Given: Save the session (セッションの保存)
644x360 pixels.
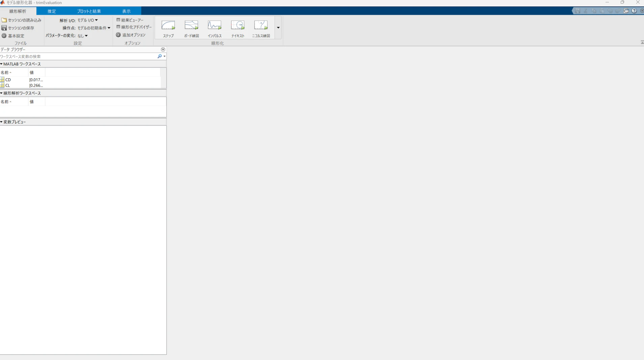Looking at the screenshot, I should pyautogui.click(x=20, y=28).
